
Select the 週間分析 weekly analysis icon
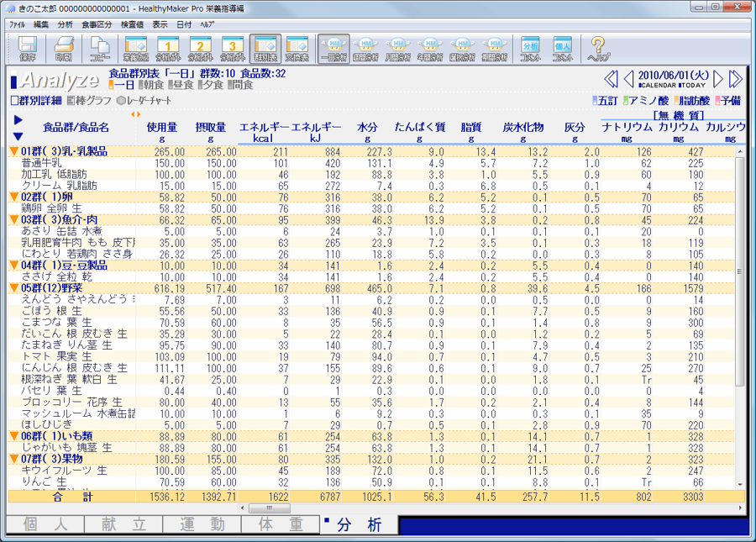pos(366,50)
